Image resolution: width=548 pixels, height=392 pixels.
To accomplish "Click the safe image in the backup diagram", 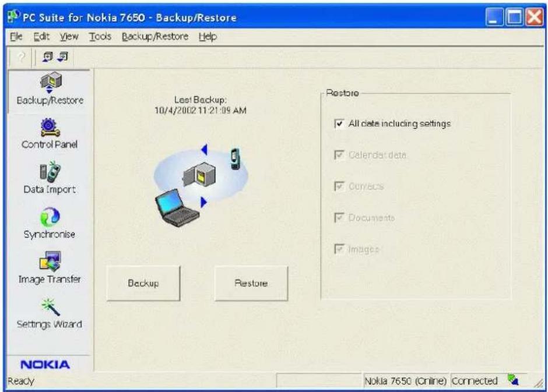I will 199,175.
